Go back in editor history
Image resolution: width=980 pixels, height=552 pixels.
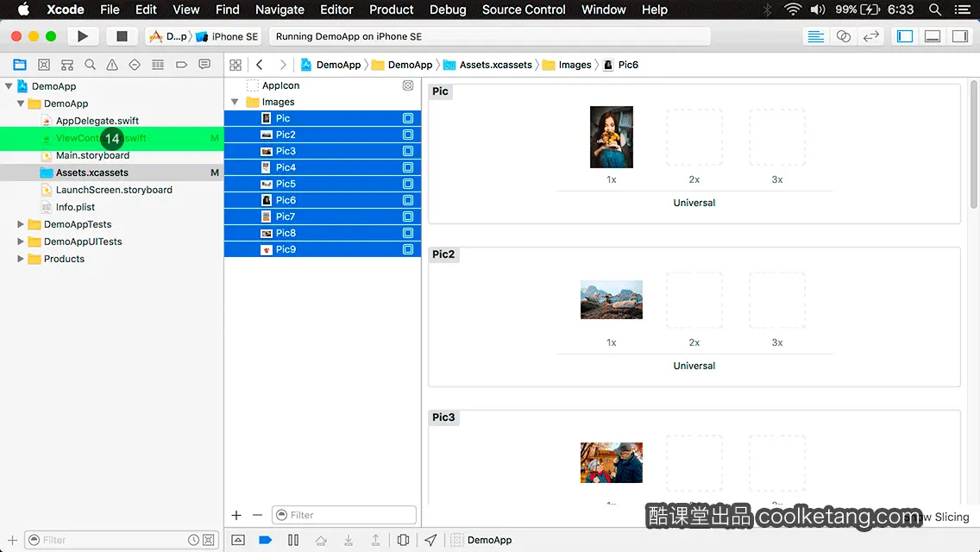(260, 65)
